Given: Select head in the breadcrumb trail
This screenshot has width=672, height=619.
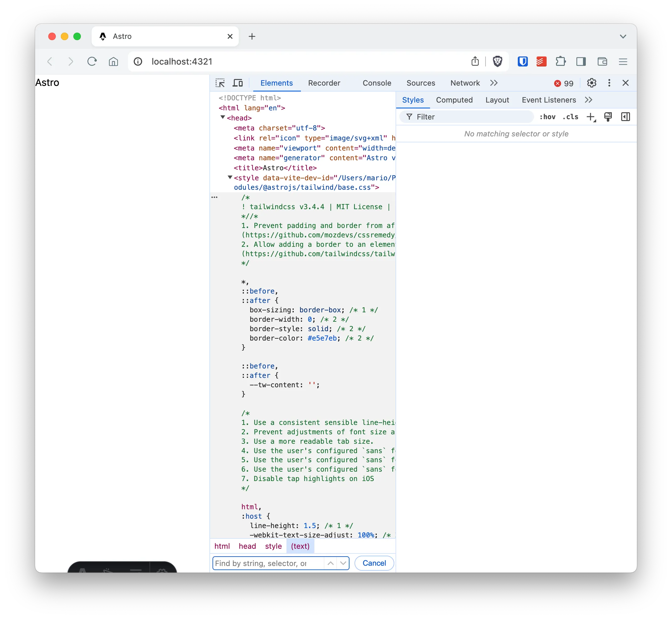Looking at the screenshot, I should tap(247, 546).
